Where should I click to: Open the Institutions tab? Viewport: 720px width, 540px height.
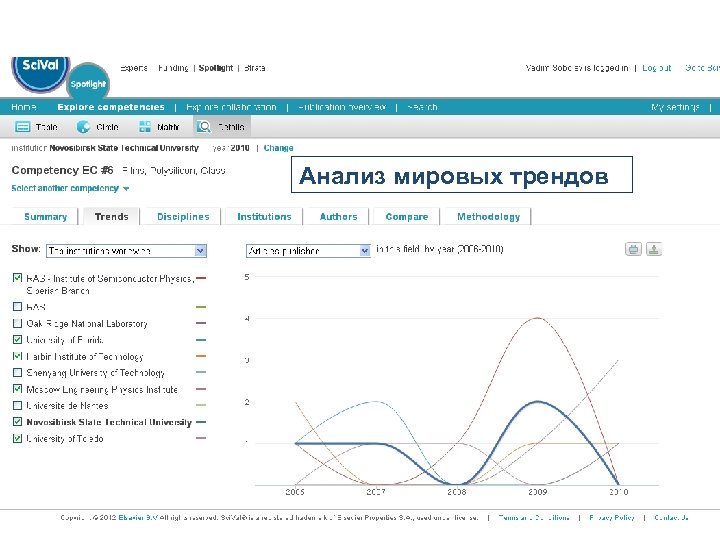[264, 217]
